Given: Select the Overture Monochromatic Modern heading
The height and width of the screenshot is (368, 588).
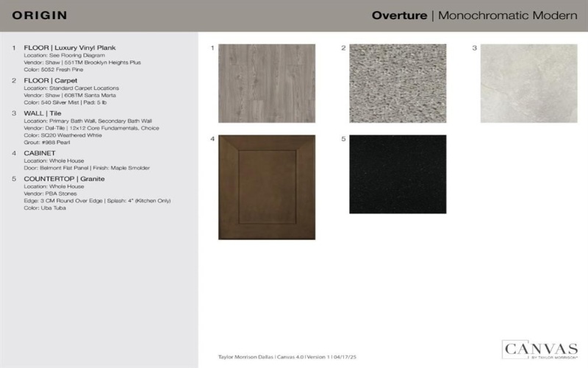Looking at the screenshot, I should (474, 15).
